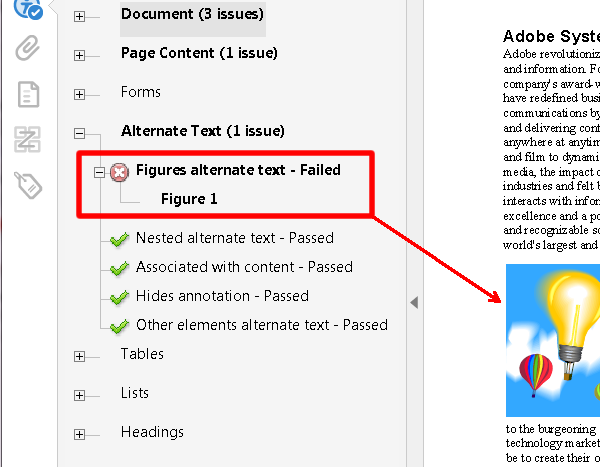This screenshot has height=467, width=600.
Task: Collapse the Alternate Text node
Action: 80,133
